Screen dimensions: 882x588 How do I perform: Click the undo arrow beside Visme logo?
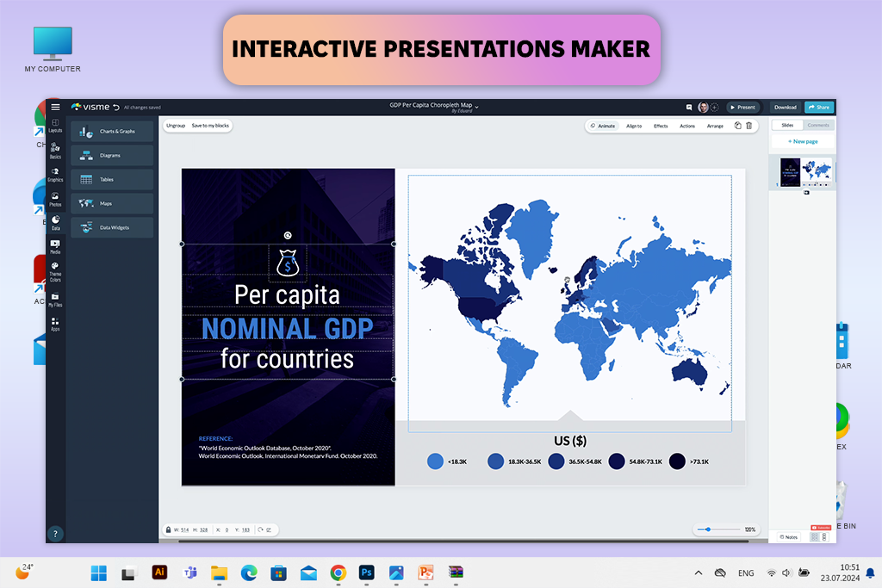click(116, 108)
